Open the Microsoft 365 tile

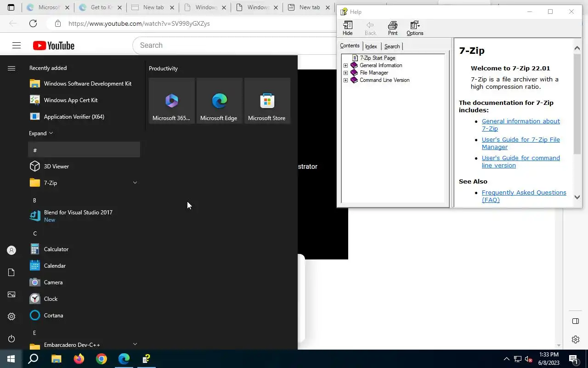[x=172, y=101]
